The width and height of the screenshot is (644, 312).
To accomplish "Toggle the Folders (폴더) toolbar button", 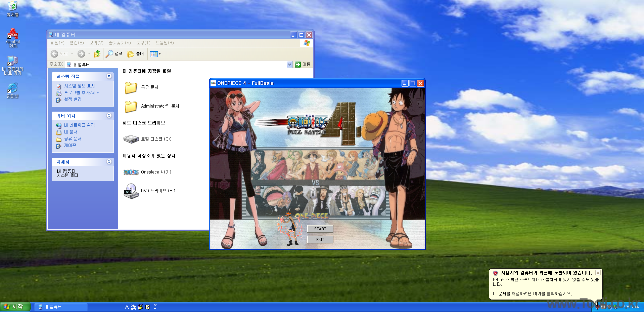I will click(135, 54).
